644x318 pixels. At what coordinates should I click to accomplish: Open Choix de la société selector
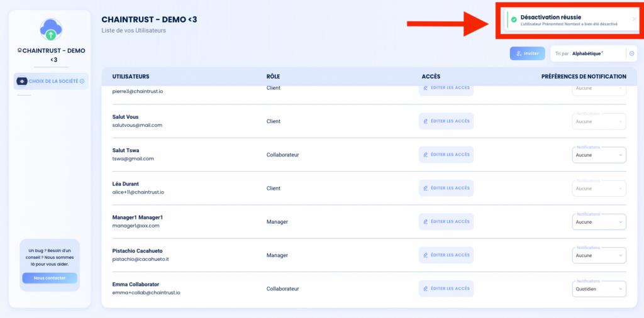click(51, 81)
